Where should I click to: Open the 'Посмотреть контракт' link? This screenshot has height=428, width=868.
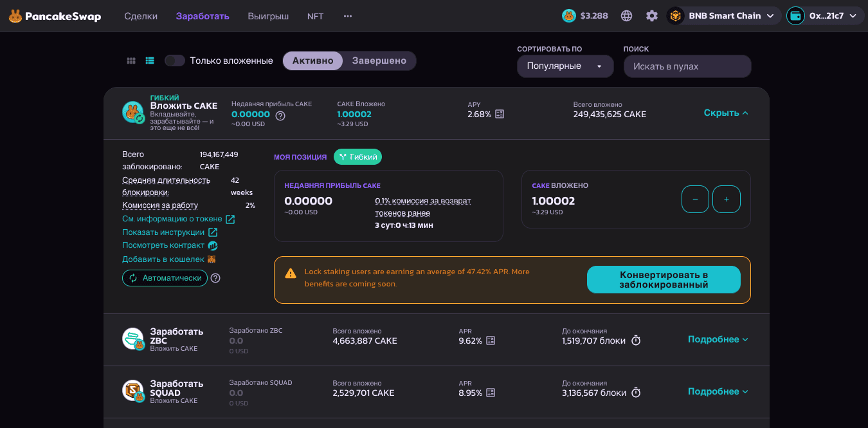click(170, 245)
